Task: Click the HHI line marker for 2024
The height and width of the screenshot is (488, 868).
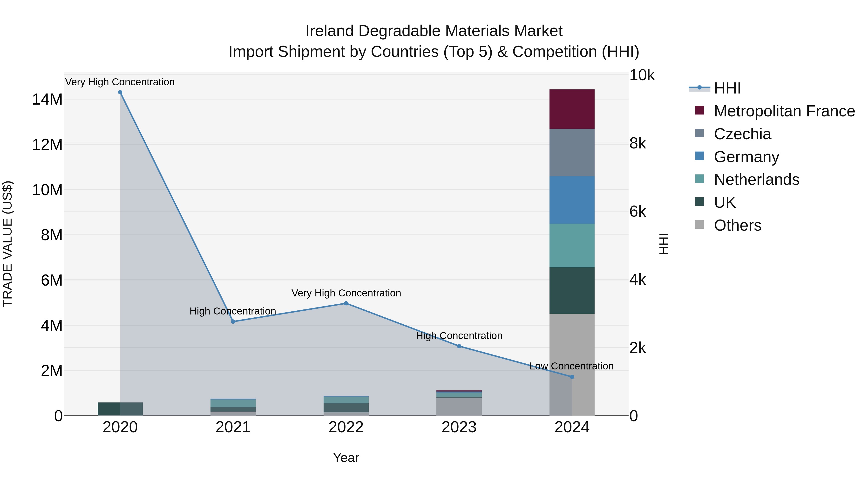Action: (572, 377)
